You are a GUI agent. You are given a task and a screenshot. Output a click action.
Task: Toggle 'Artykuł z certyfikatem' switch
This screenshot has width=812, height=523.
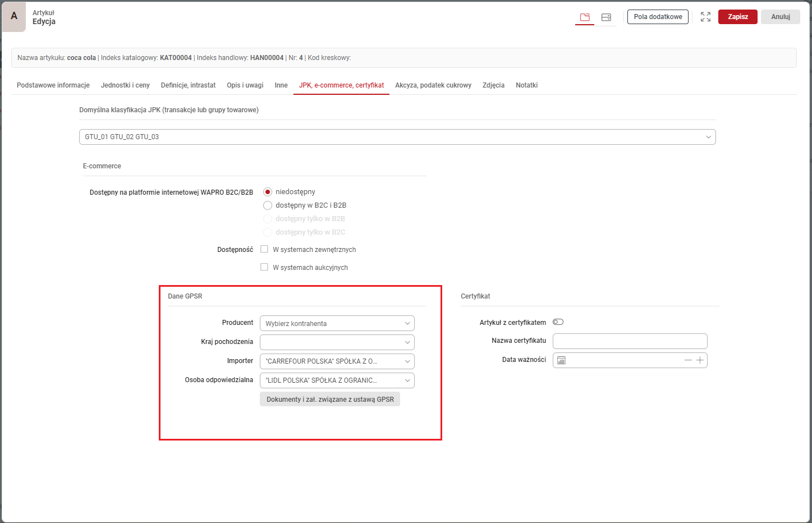click(x=558, y=322)
